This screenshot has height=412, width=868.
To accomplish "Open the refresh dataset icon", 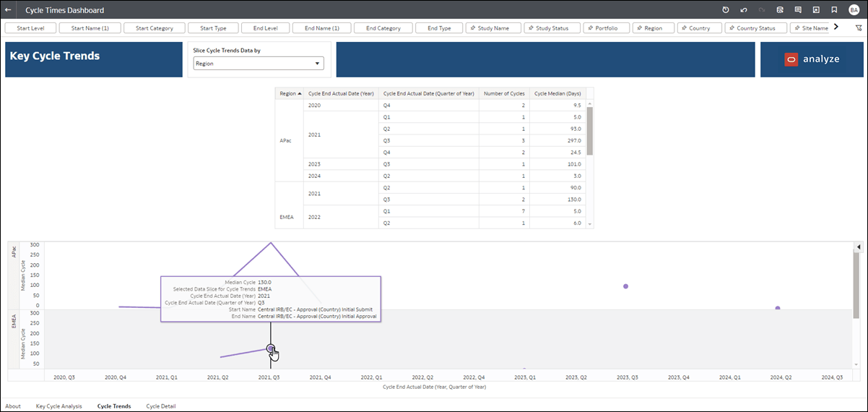I will coord(780,10).
